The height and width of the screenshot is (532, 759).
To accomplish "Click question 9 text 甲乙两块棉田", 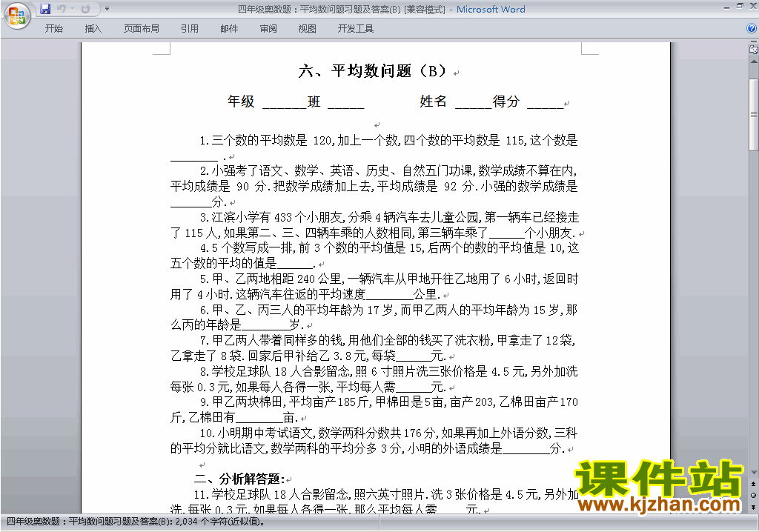I will (x=374, y=410).
